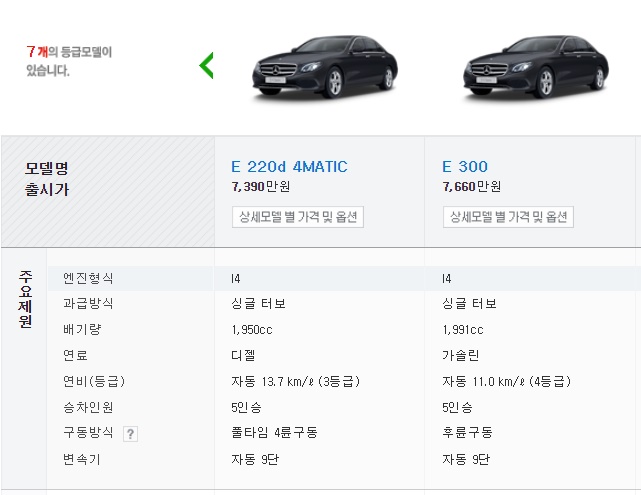Click the 후륜구동 value for E 300
This screenshot has height=495, width=641.
467,432
